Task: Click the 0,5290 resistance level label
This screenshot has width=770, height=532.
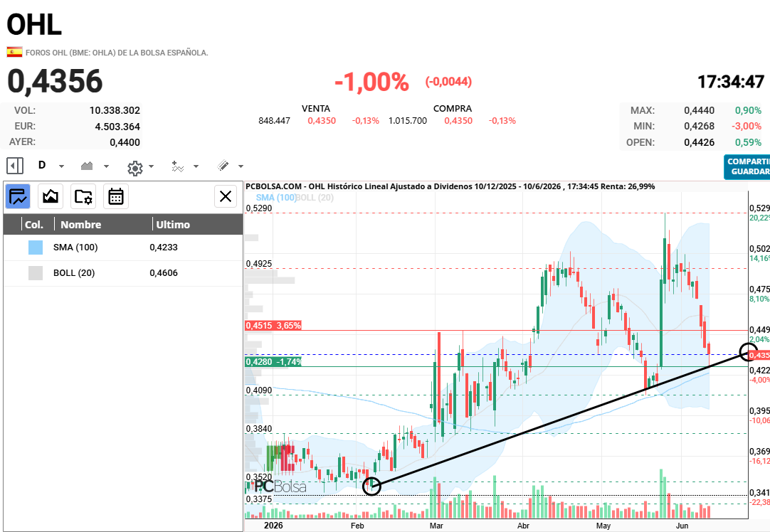Action: [x=259, y=208]
